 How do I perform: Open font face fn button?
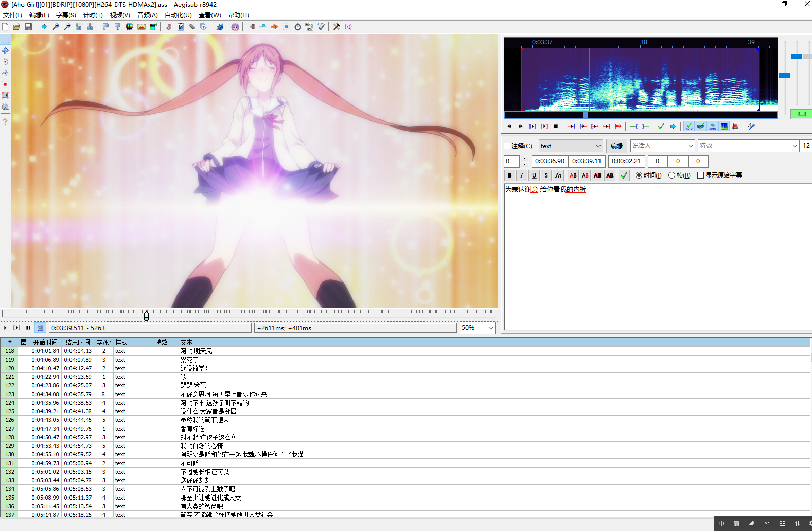click(x=558, y=175)
